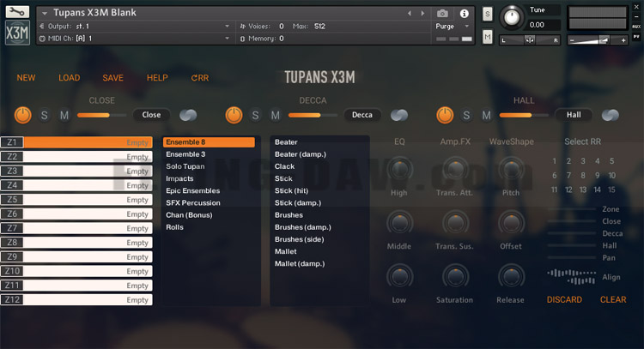Open the Close mic output selector
The width and height of the screenshot is (644, 349).
pos(151,115)
